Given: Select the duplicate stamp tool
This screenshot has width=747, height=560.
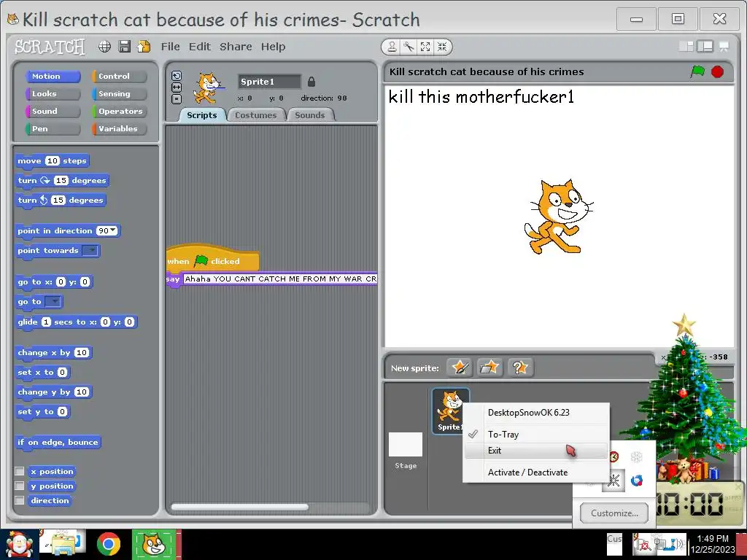Looking at the screenshot, I should click(392, 47).
